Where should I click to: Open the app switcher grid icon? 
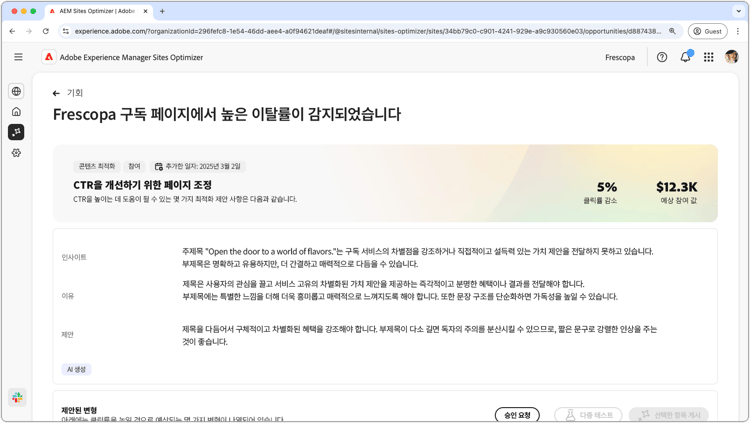pos(708,57)
